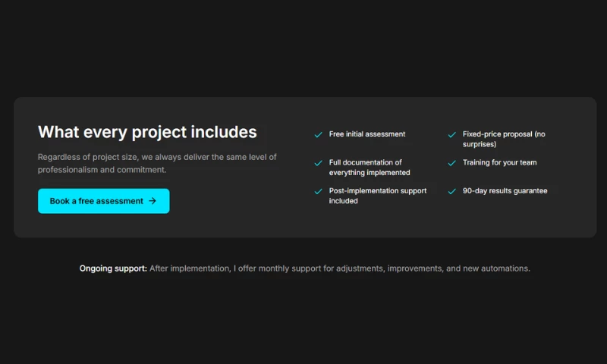Click the checkmark next to Fixed-price proposal
607x364 pixels.
(x=452, y=135)
